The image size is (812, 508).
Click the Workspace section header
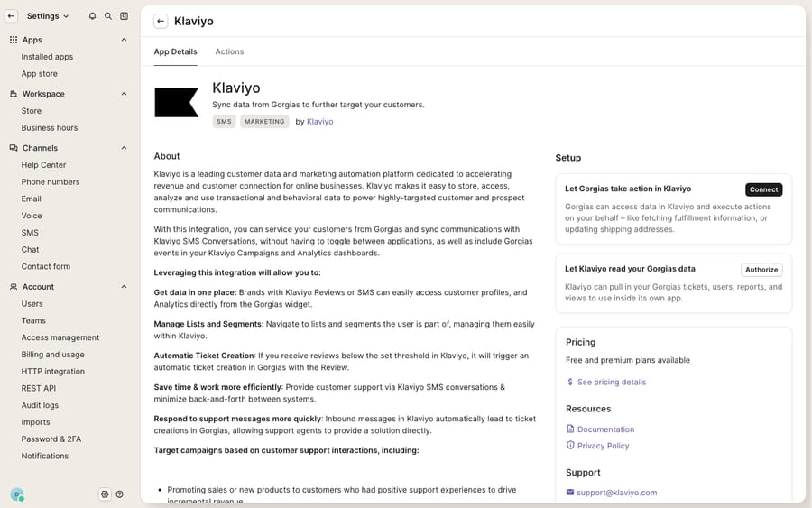pos(69,94)
